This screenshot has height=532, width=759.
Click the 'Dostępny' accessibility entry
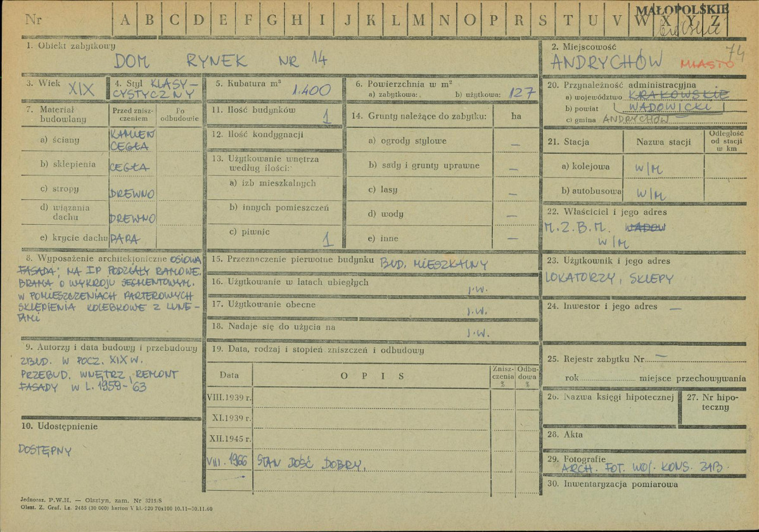click(45, 451)
